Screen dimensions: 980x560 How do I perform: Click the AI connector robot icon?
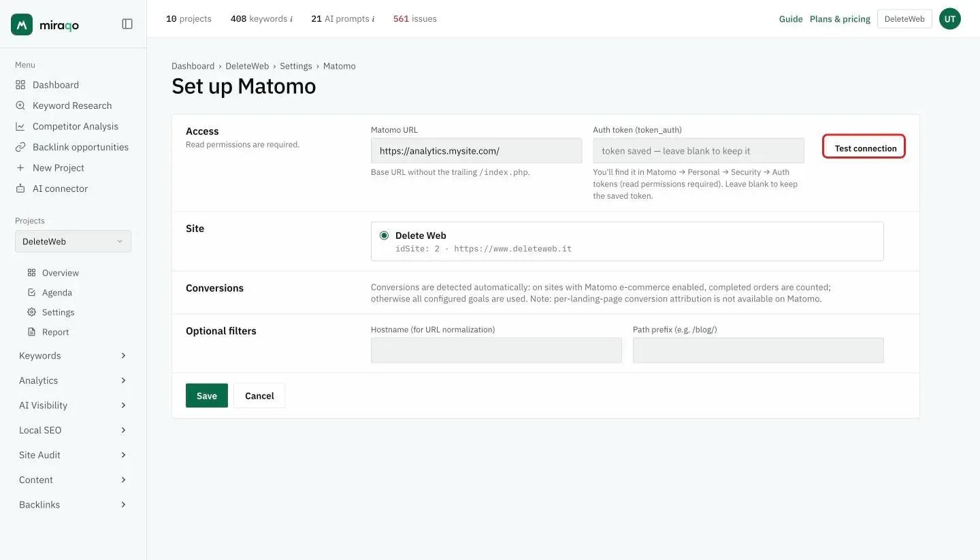pyautogui.click(x=20, y=188)
